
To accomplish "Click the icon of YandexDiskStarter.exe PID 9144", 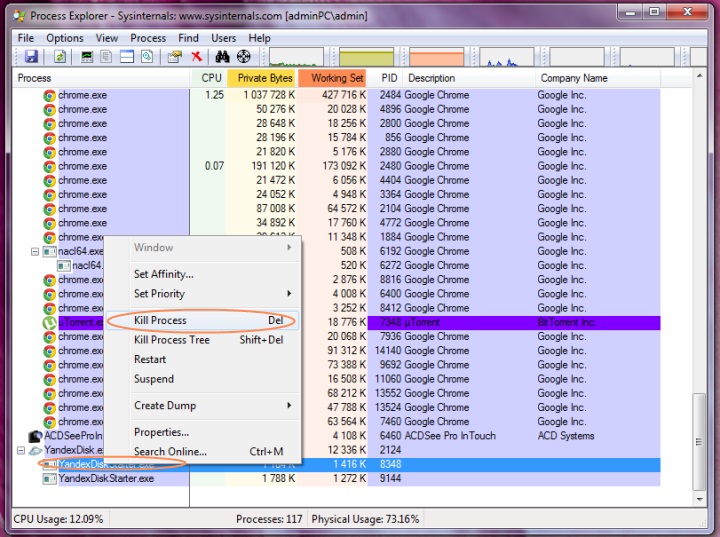I will (x=50, y=479).
